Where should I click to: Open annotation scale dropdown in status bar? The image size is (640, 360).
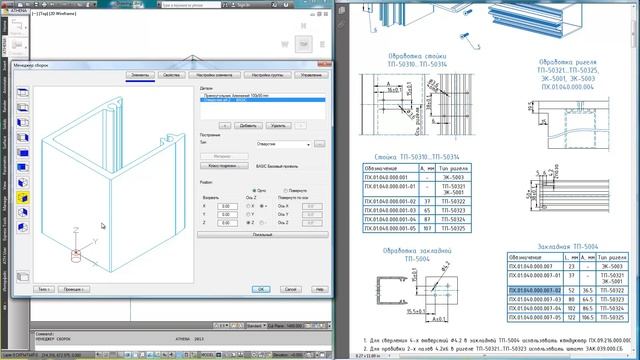click(222, 326)
